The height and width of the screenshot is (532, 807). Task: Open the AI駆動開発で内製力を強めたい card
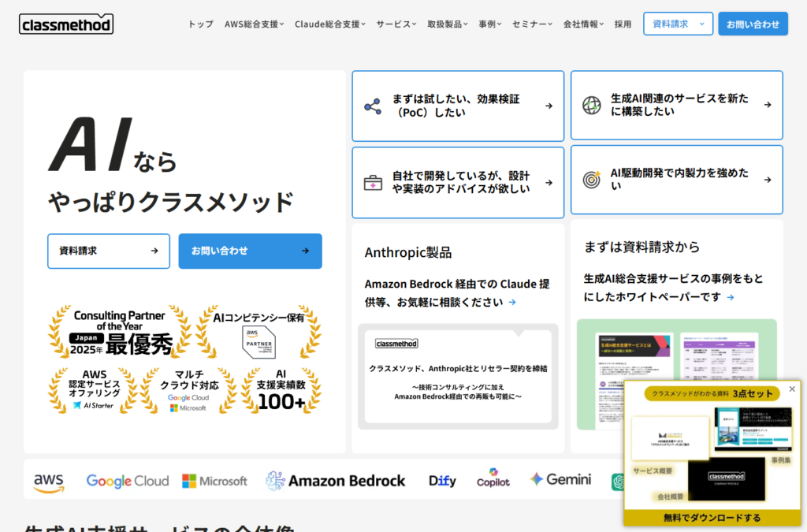pos(677,180)
